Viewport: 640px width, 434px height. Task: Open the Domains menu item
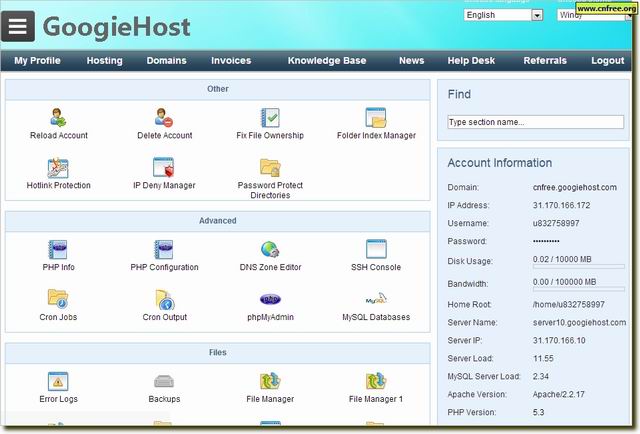coord(167,61)
